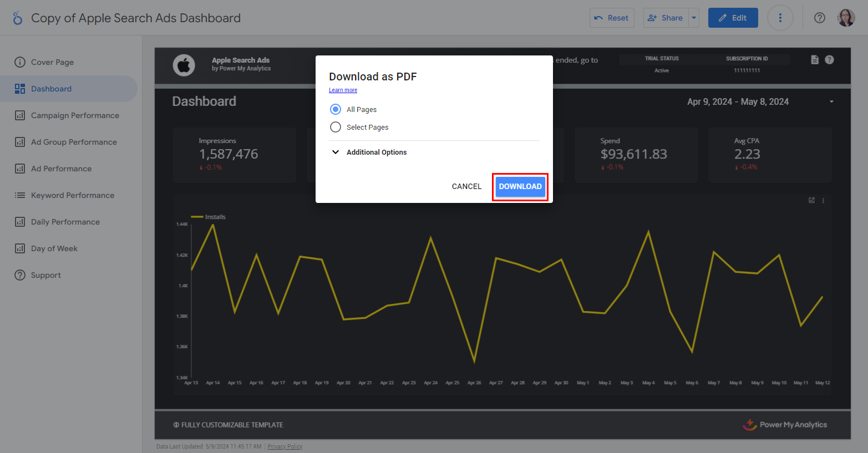This screenshot has width=868, height=453.
Task: Click the user profile avatar
Action: tap(846, 18)
